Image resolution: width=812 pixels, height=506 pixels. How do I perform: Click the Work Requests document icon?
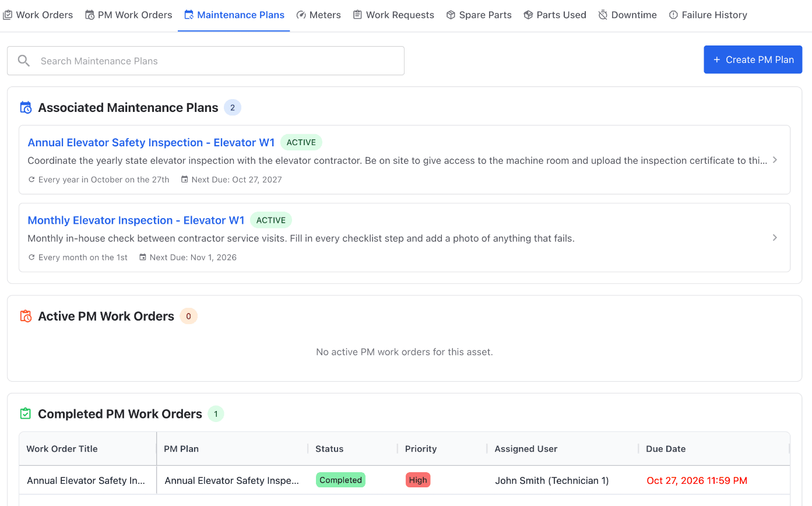[x=357, y=15]
